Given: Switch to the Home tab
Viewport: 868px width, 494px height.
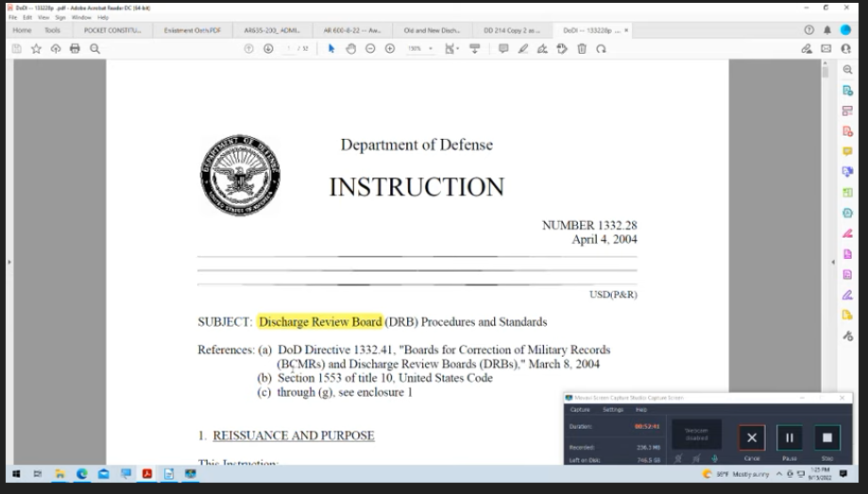Looking at the screenshot, I should pyautogui.click(x=22, y=30).
